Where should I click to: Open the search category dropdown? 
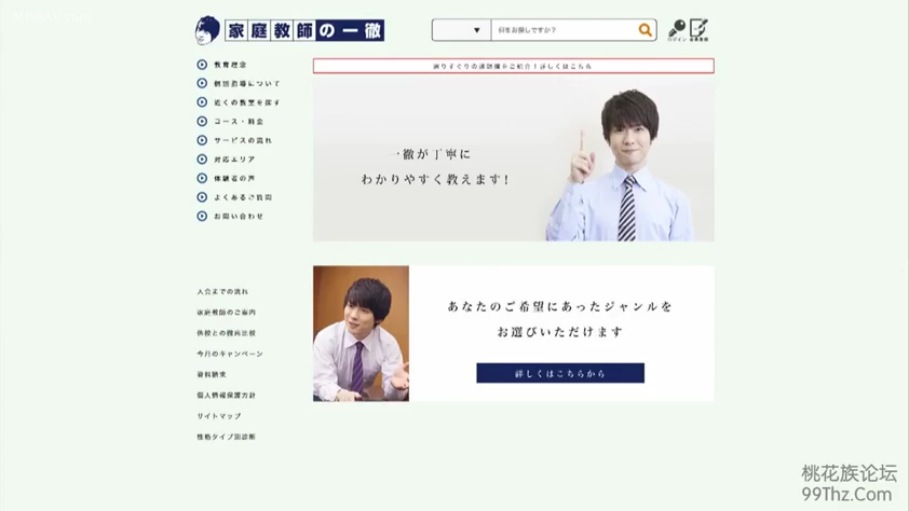point(461,31)
